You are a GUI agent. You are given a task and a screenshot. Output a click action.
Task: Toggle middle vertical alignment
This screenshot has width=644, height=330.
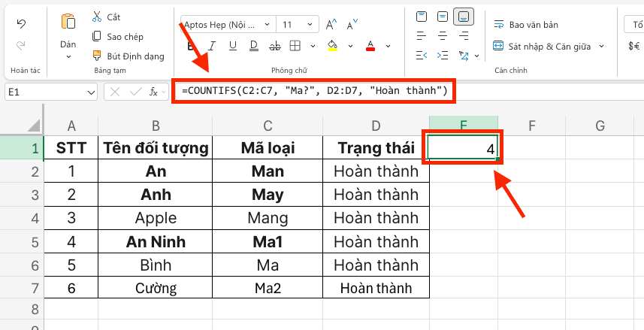[443, 17]
